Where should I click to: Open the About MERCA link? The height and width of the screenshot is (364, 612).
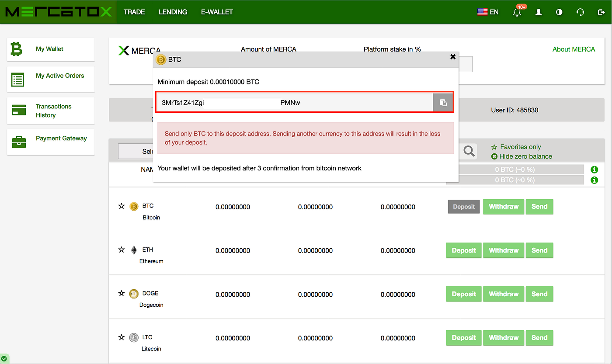[574, 49]
